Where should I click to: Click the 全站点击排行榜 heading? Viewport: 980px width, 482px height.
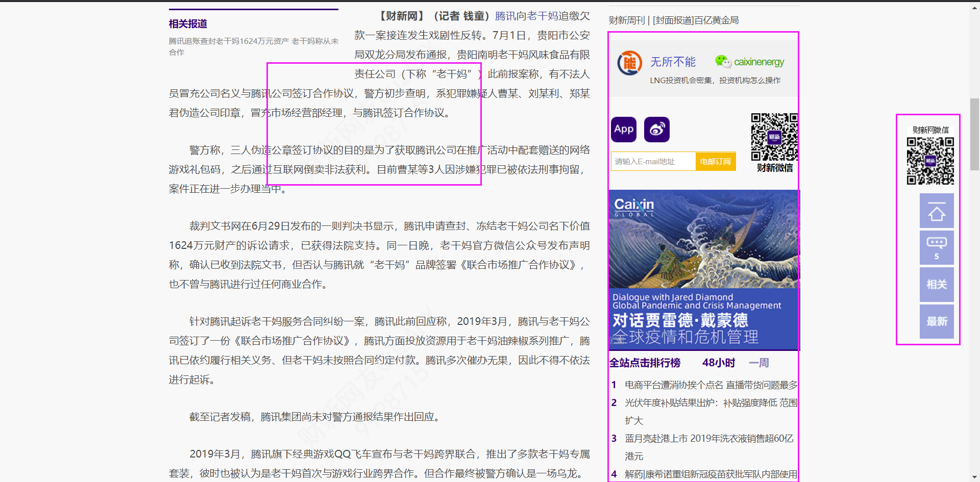pyautogui.click(x=645, y=363)
